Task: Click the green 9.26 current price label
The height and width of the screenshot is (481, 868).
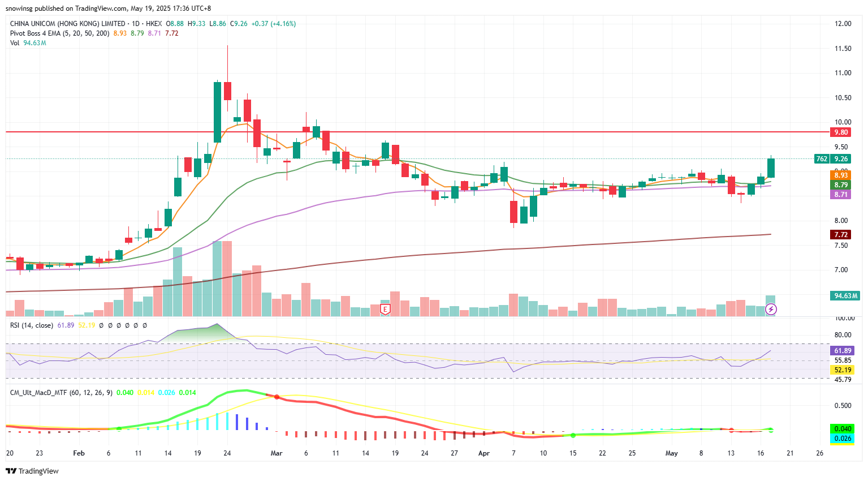Action: [841, 159]
